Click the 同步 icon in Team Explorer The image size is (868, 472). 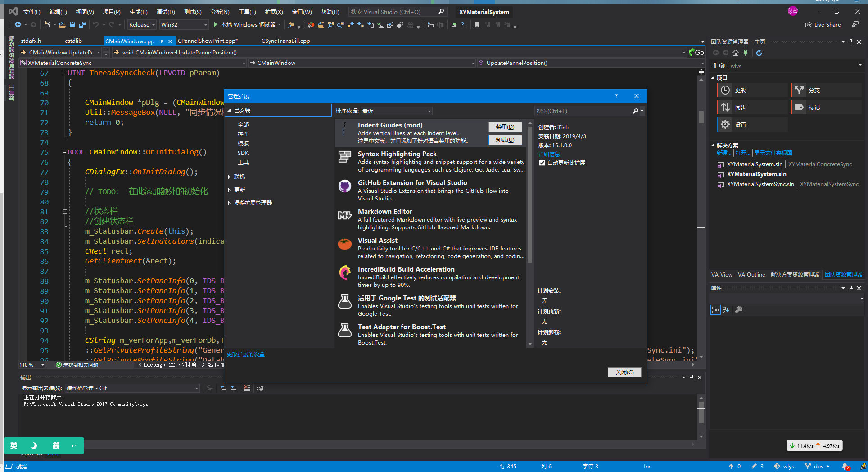pos(725,107)
